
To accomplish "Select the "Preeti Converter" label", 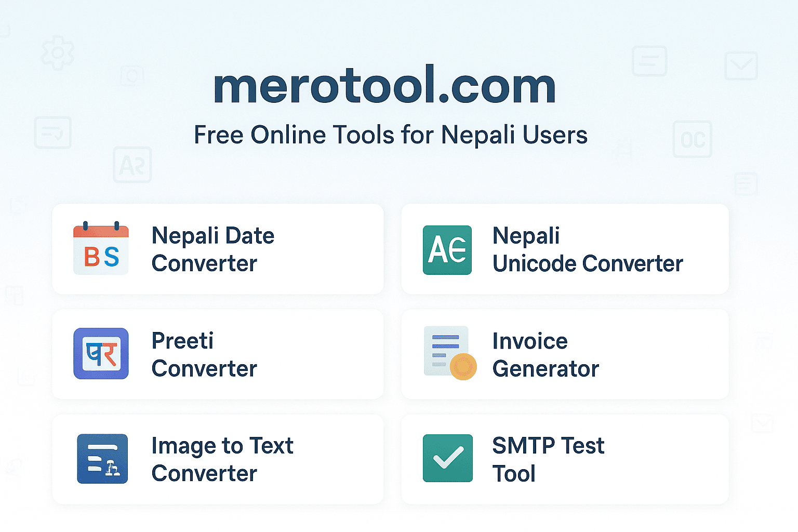I will 204,355.
